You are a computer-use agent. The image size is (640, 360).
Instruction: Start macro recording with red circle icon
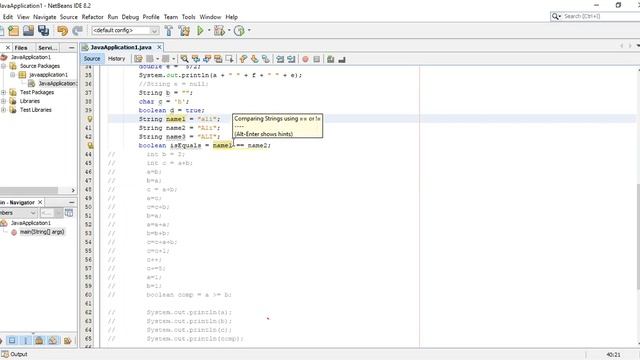(305, 59)
